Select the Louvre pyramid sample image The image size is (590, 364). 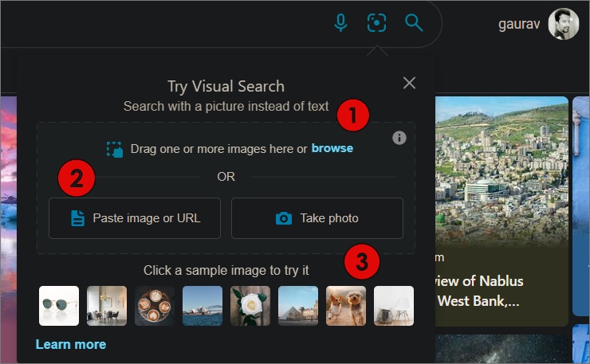(x=298, y=306)
